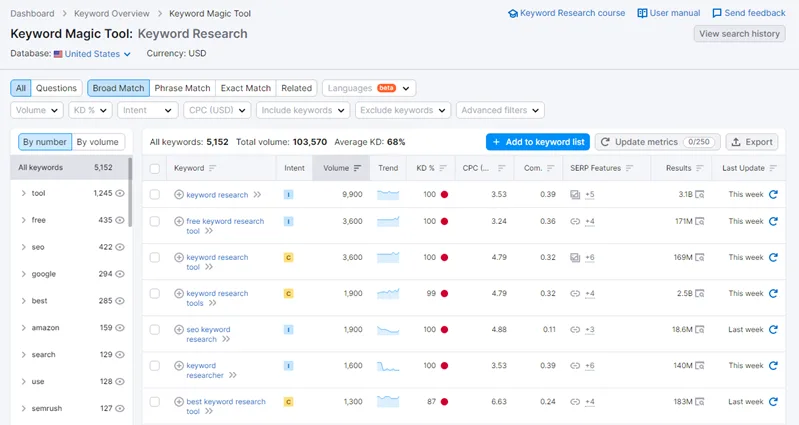Viewport: 799px width, 425px height.
Task: Click SERP features icon in free keyword research tool row
Action: click(575, 221)
